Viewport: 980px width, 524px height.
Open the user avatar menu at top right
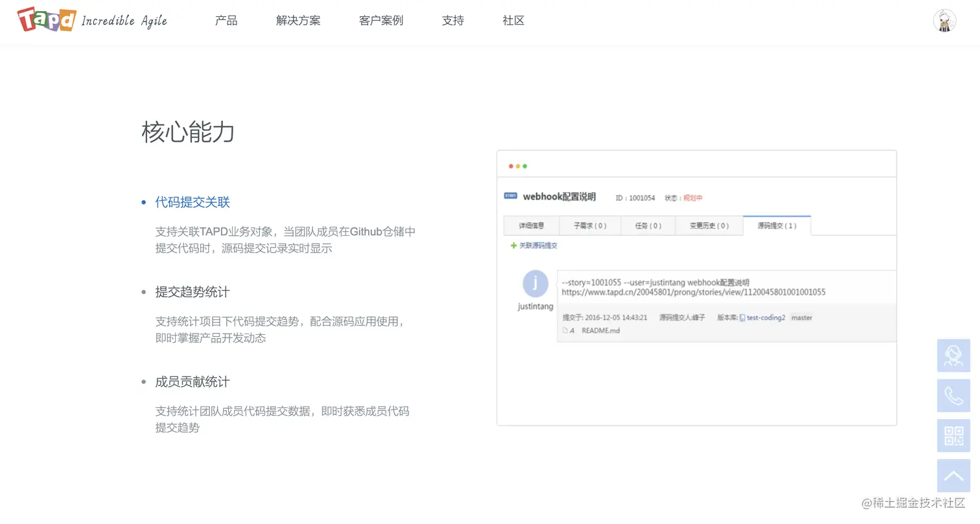[x=944, y=20]
